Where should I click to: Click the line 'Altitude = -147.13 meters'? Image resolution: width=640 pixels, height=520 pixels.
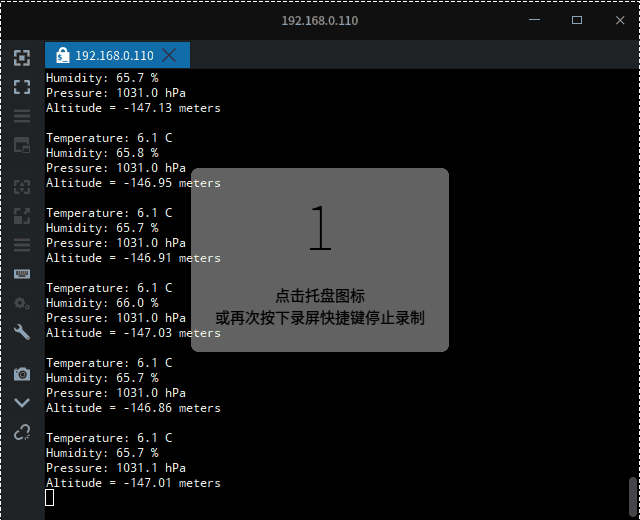(x=133, y=108)
